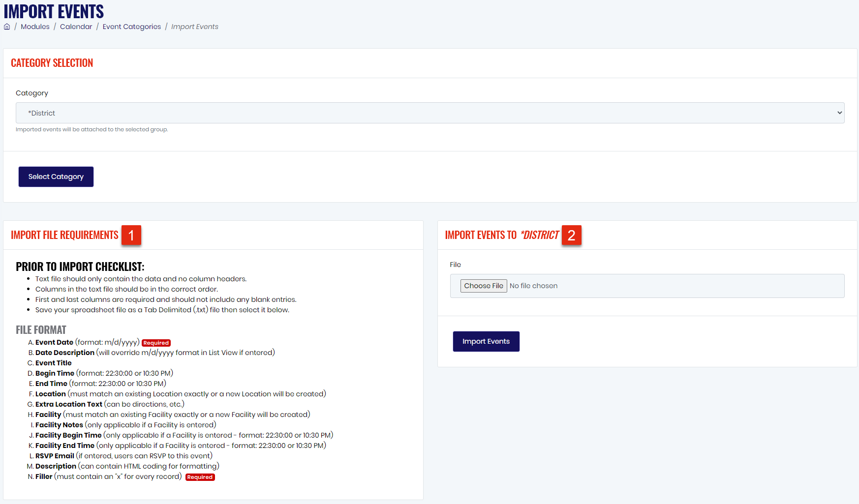Click the Event Title line
This screenshot has width=859, height=504.
pyautogui.click(x=54, y=363)
